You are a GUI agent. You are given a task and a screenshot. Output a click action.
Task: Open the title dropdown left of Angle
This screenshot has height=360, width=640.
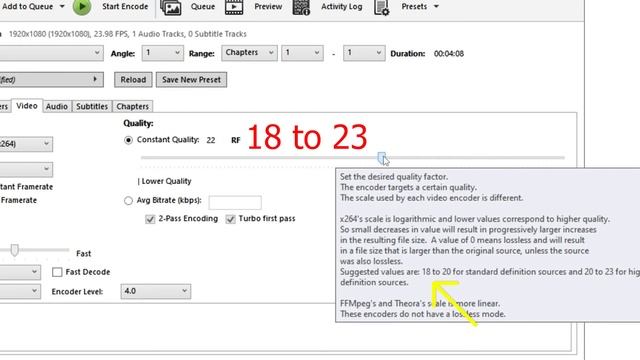[51, 53]
